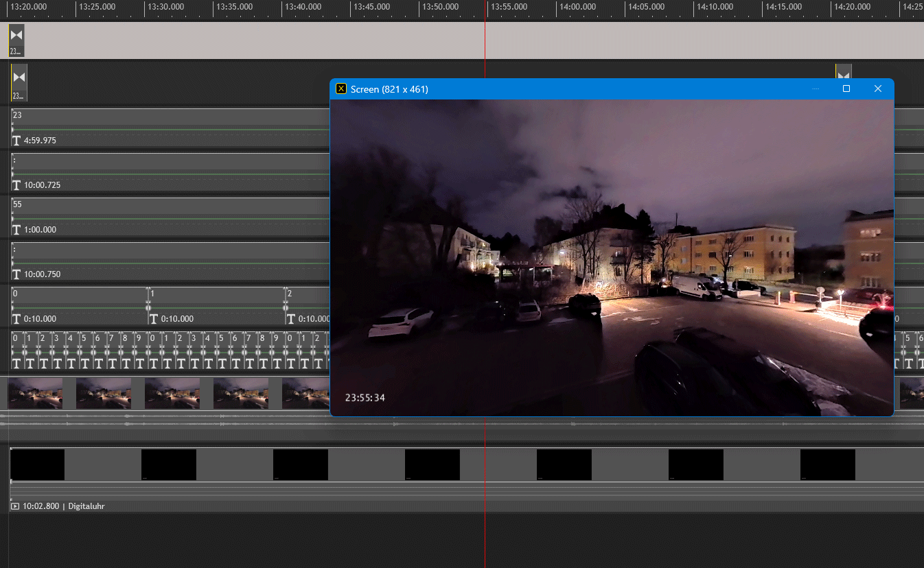Click the yellow marker icon at timeline top left
The height and width of the screenshot is (568, 924).
(16, 39)
